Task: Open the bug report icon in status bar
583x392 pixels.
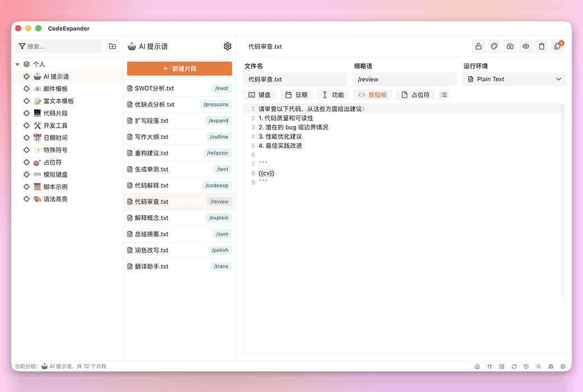Action: pos(550,366)
